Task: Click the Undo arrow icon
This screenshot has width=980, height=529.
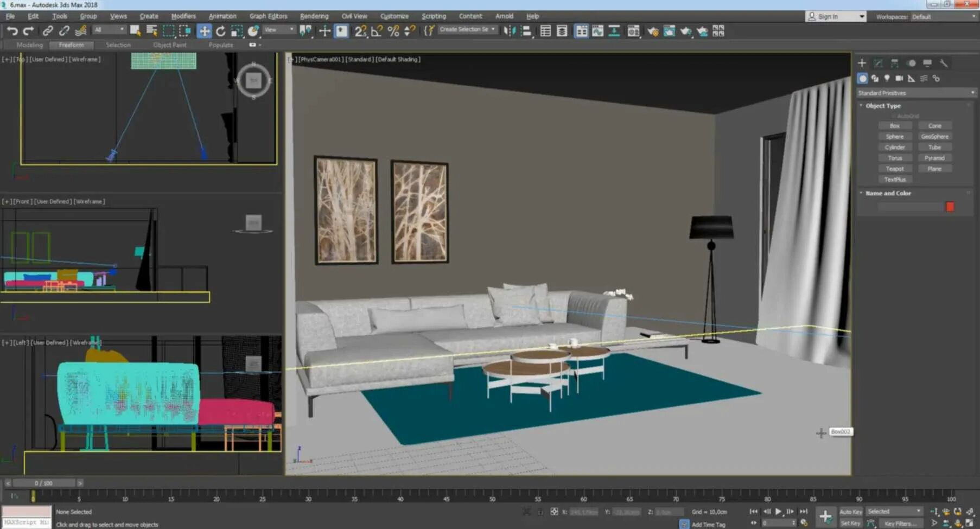Action: [x=12, y=31]
